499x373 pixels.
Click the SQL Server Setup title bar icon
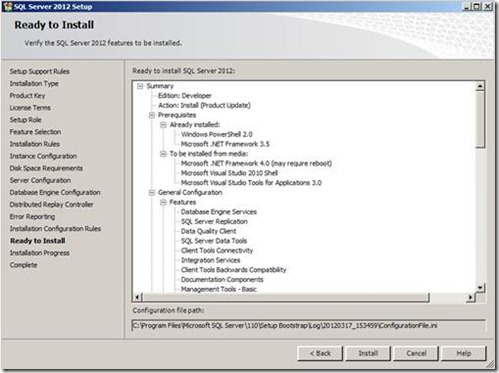click(7, 6)
